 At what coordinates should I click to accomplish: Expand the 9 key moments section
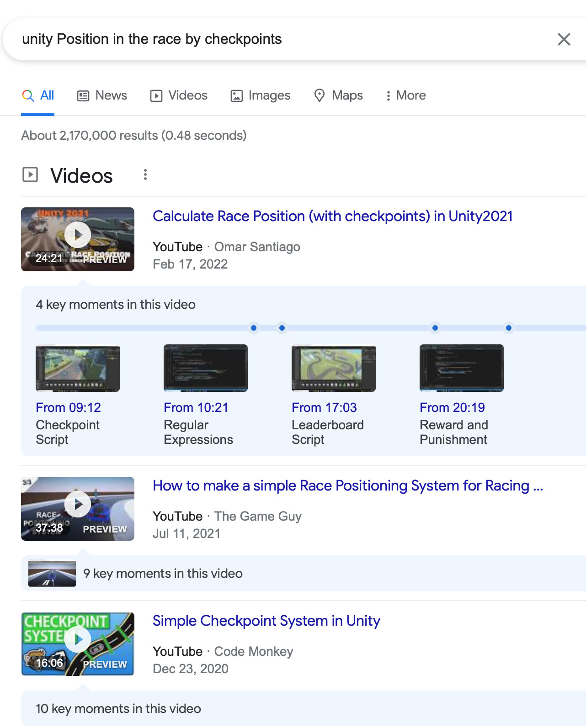(x=304, y=574)
